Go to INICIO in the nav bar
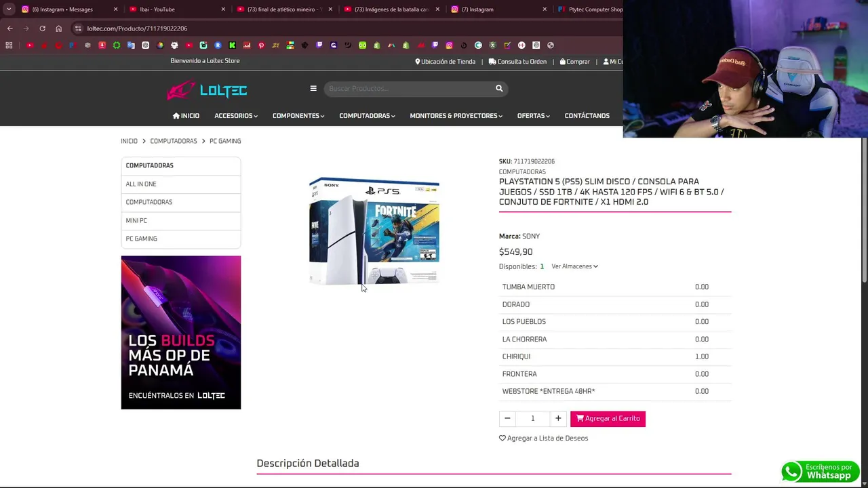868x488 pixels. [x=186, y=116]
